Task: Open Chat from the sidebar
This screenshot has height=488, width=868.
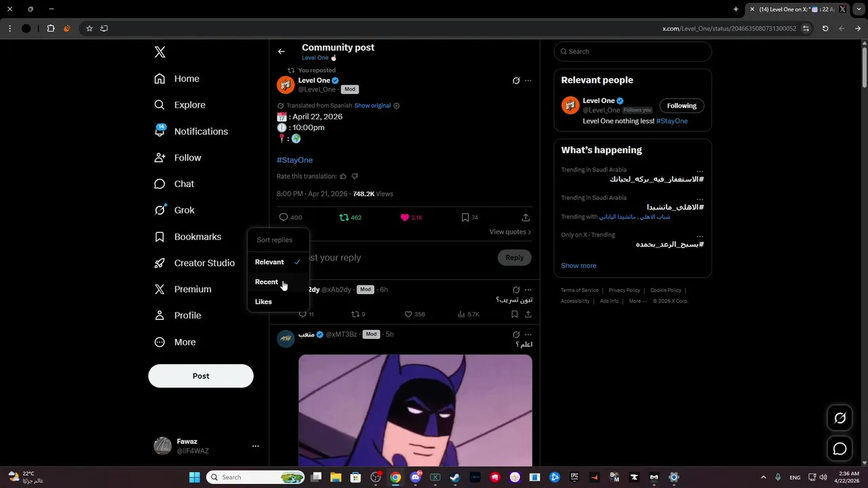Action: coord(174,184)
